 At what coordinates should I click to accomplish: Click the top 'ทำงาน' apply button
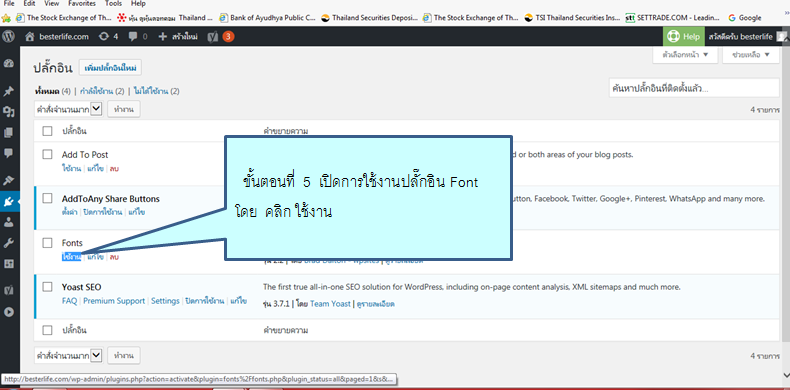point(124,109)
